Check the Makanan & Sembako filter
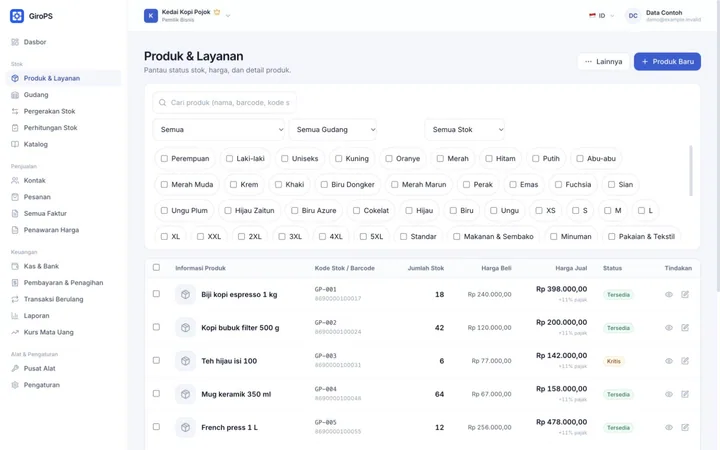The width and height of the screenshot is (720, 450). pos(456,236)
